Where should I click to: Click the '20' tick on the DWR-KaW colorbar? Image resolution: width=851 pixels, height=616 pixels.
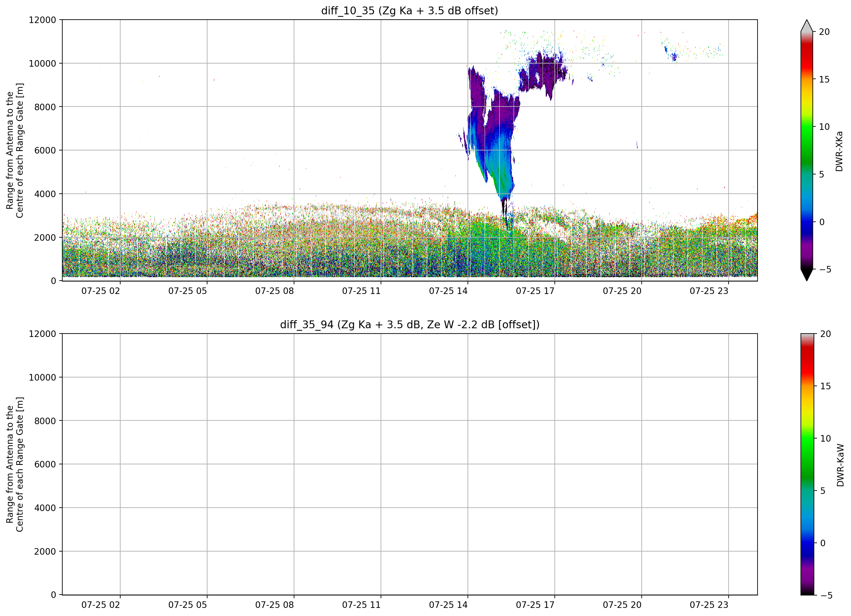tap(825, 334)
